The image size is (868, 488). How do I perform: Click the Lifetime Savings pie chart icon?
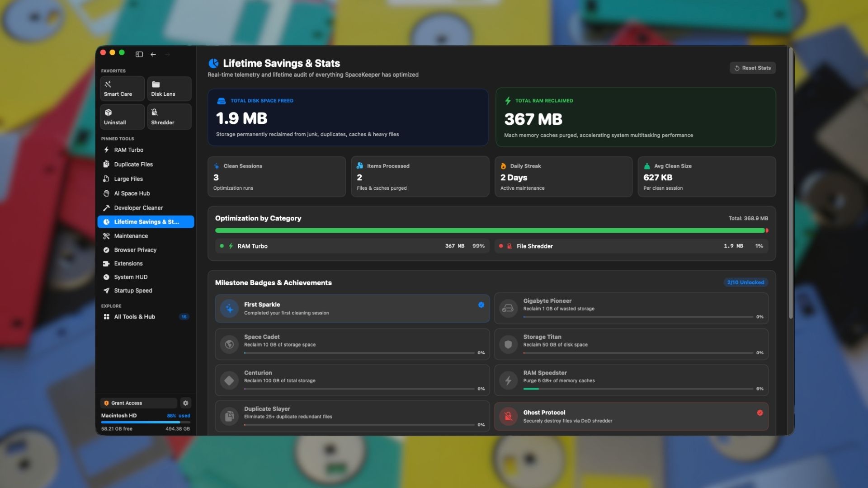coord(213,63)
